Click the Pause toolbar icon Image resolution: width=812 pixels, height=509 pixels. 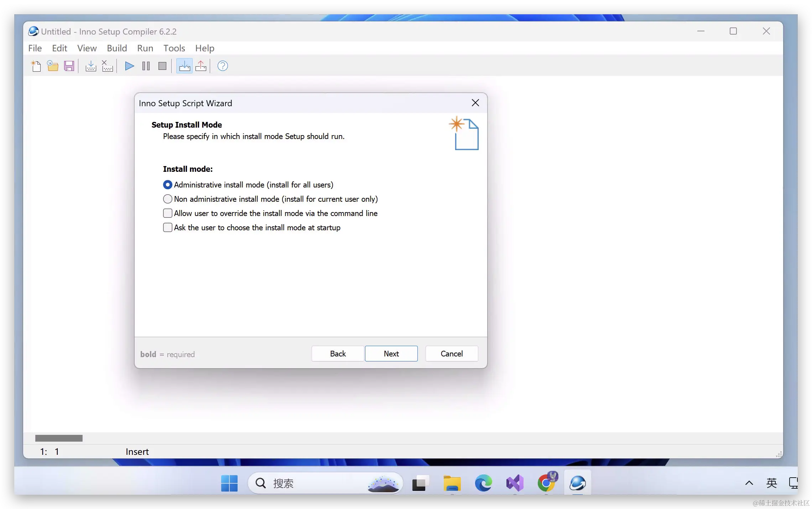[146, 66]
